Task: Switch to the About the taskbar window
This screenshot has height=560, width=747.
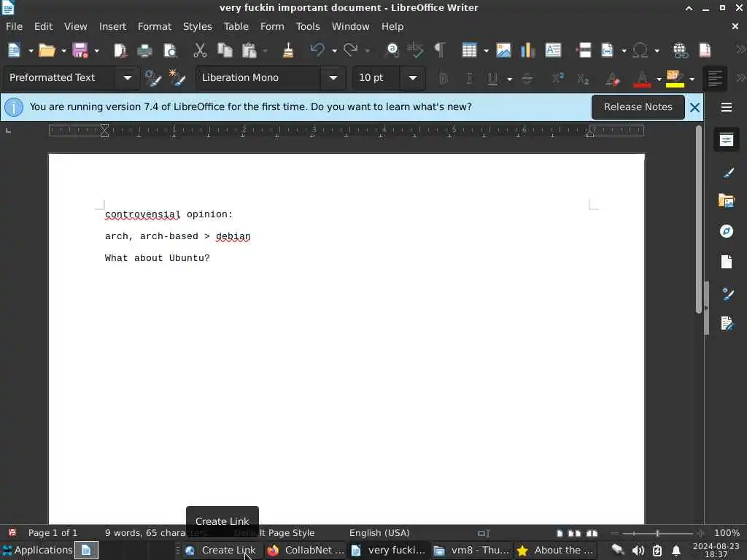Action: pyautogui.click(x=555, y=551)
